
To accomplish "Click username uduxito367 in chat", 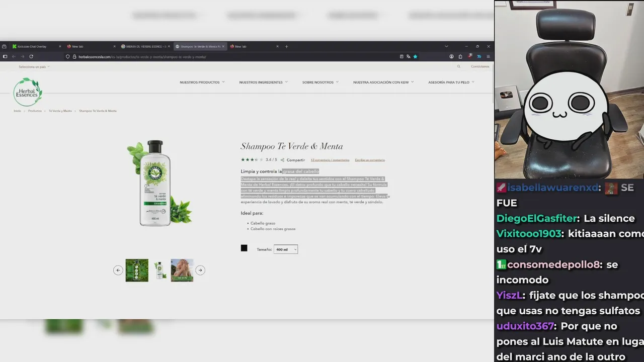I will (525, 326).
